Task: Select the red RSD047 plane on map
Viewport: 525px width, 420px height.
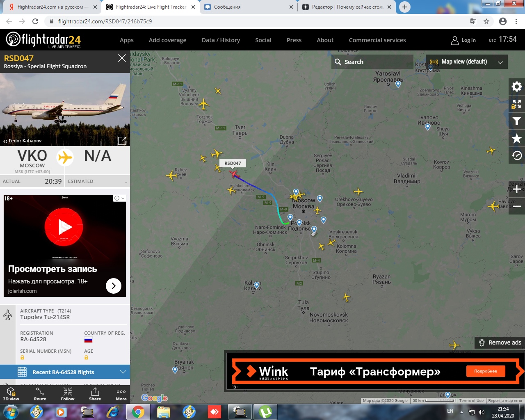Action: (x=234, y=174)
